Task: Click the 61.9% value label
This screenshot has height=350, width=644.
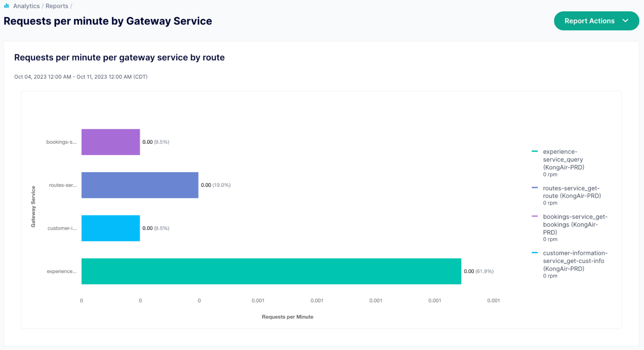Action: click(x=484, y=271)
